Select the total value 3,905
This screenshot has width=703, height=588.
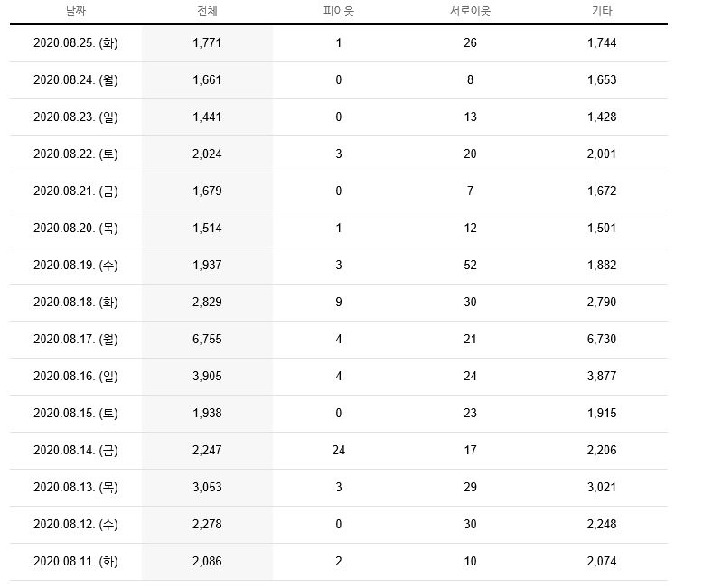point(207,377)
